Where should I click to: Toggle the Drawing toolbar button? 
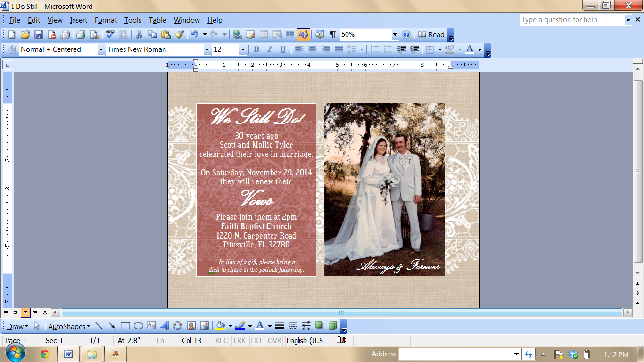pyautogui.click(x=303, y=34)
